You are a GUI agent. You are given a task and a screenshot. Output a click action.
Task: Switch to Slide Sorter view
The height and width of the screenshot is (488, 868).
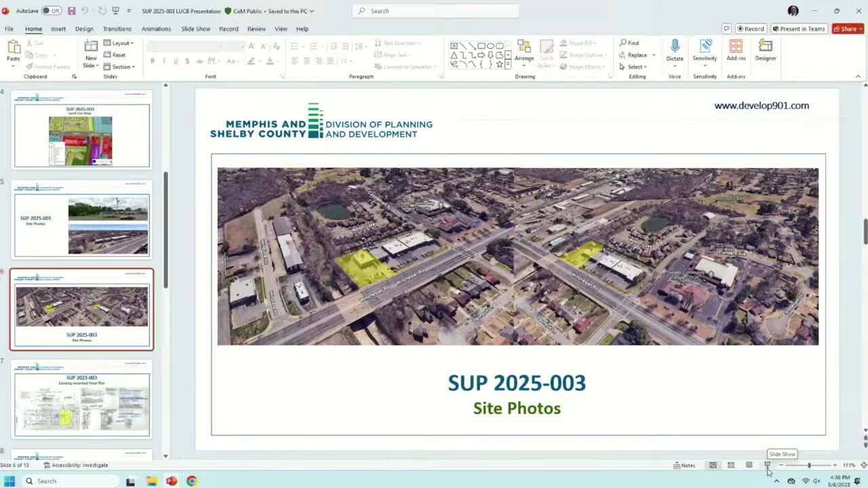tap(731, 465)
